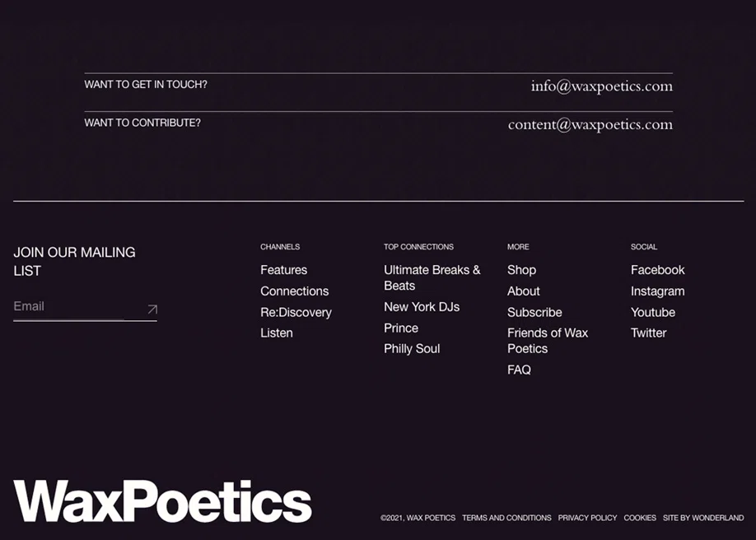Open Friends of Wax Poetics
Viewport: 756px width, 540px height.
pyautogui.click(x=547, y=341)
